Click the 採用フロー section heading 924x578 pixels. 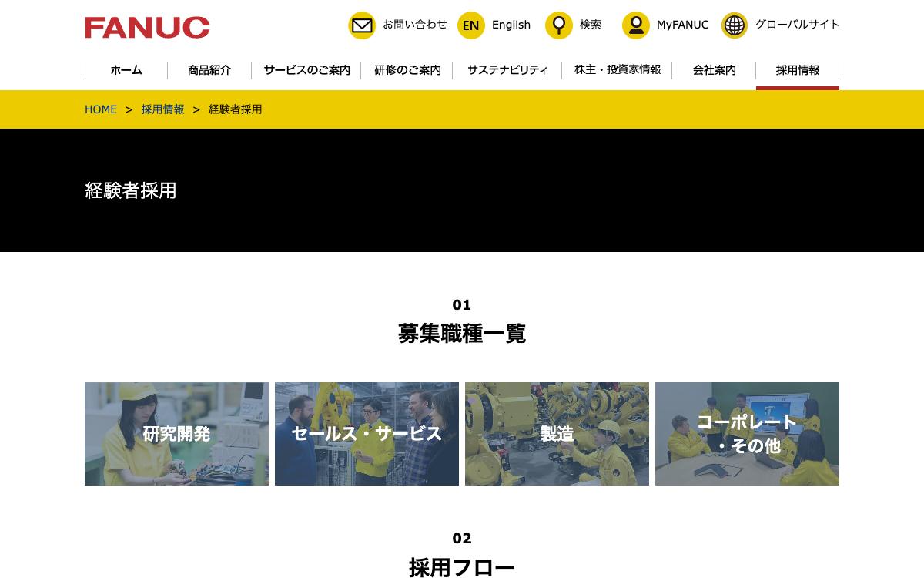pyautogui.click(x=462, y=568)
